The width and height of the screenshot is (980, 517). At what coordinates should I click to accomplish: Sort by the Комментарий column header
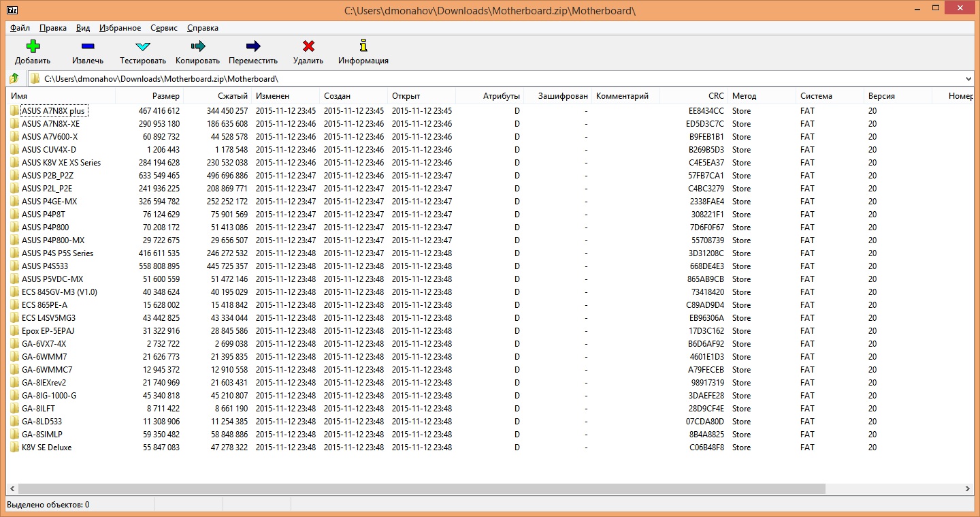tap(626, 96)
